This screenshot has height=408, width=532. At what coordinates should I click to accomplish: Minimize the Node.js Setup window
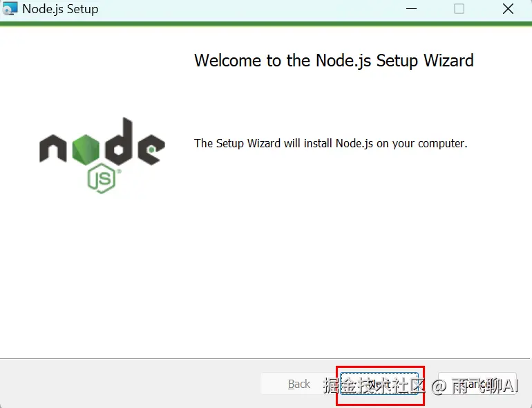coord(411,9)
